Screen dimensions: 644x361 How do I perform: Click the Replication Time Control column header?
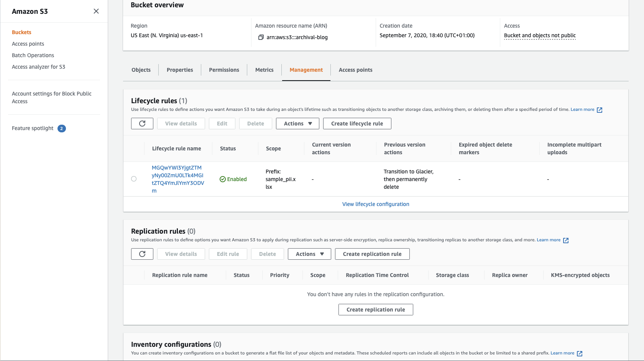377,275
